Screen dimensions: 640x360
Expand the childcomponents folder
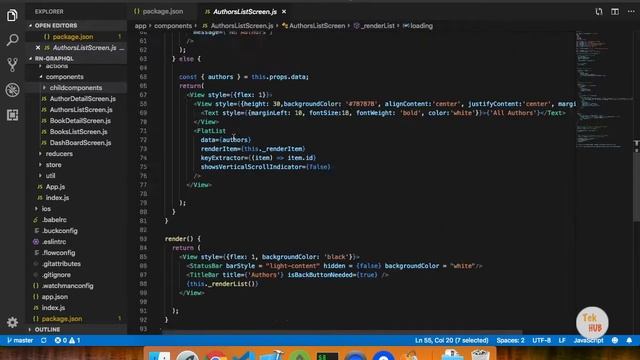tap(76, 88)
